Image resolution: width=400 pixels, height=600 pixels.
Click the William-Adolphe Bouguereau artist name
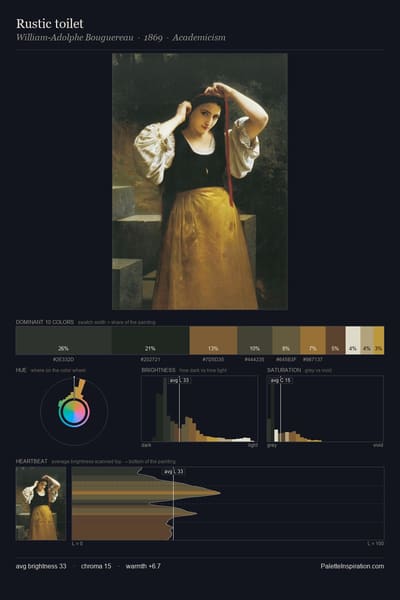75,38
